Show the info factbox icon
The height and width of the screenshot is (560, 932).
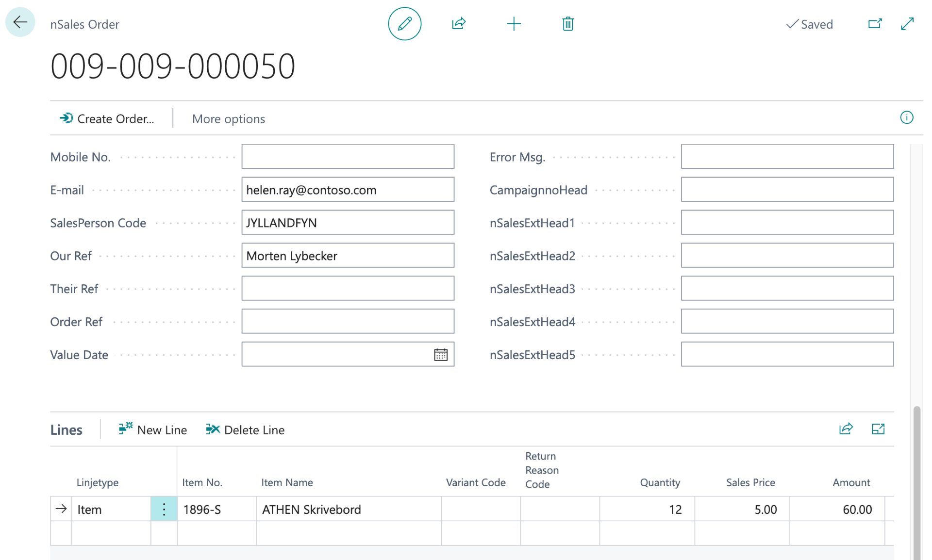(906, 118)
